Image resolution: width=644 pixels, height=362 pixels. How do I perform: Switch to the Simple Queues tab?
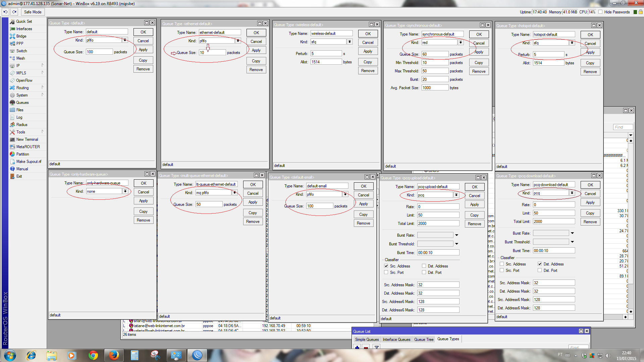click(x=367, y=339)
